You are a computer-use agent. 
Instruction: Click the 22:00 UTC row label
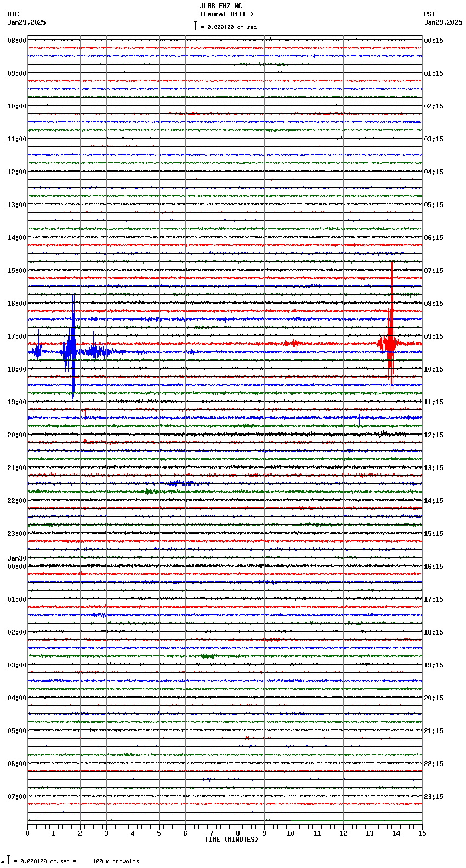[x=17, y=501]
